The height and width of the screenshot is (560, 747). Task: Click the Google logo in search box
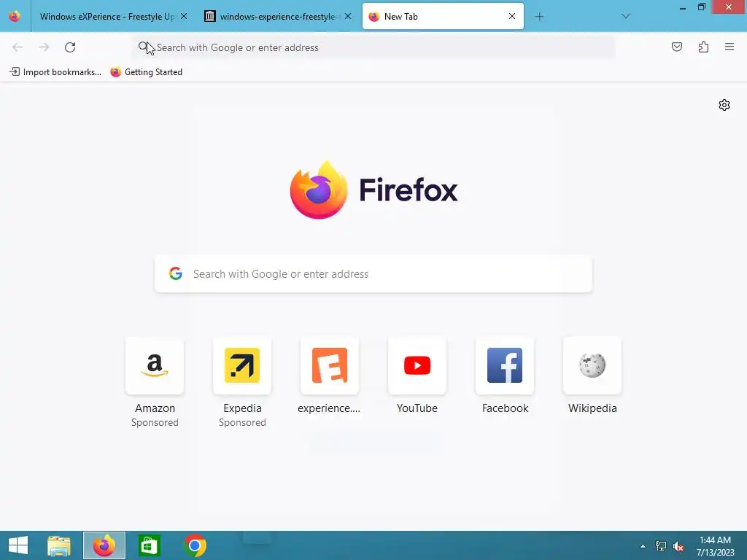pyautogui.click(x=176, y=273)
